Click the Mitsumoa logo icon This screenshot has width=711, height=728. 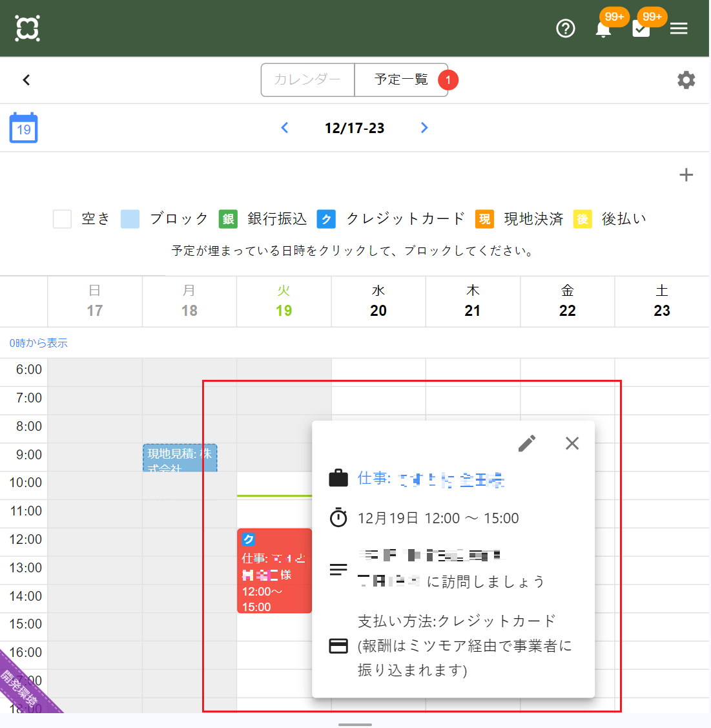point(26,28)
